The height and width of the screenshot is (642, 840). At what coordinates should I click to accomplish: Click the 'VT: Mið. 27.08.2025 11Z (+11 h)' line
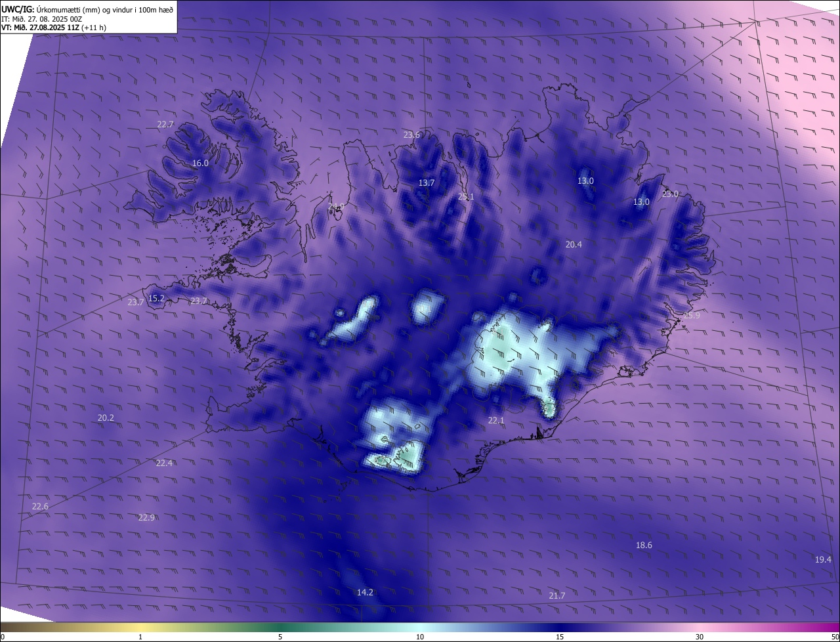[x=54, y=28]
